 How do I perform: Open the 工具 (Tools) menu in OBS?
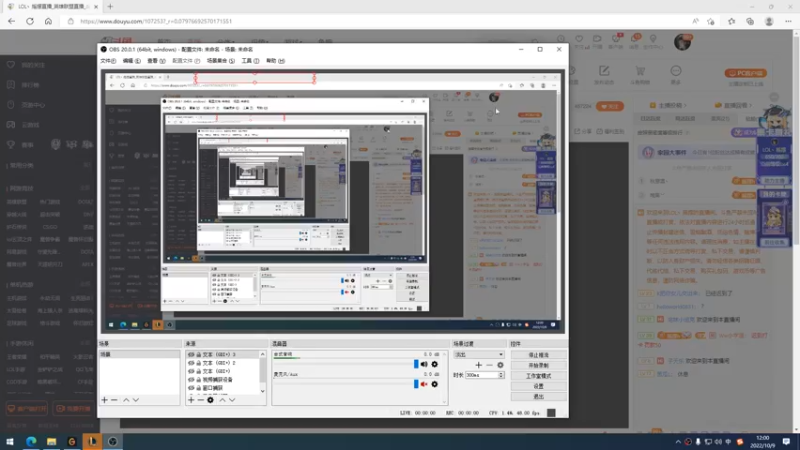[x=250, y=61]
